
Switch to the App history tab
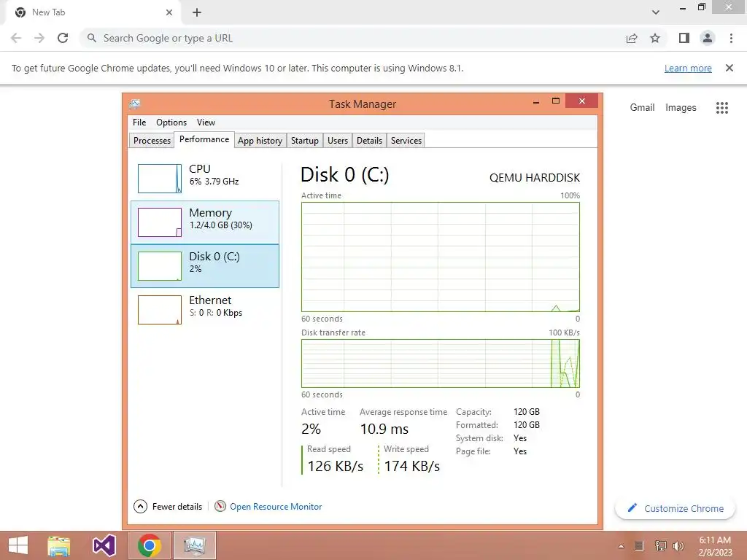point(260,141)
